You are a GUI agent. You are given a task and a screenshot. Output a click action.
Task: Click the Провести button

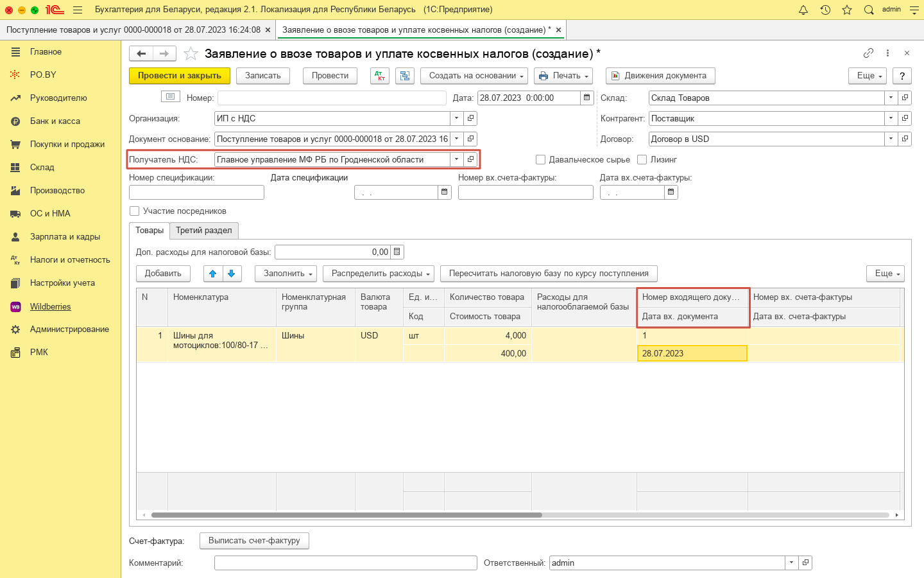click(x=330, y=76)
